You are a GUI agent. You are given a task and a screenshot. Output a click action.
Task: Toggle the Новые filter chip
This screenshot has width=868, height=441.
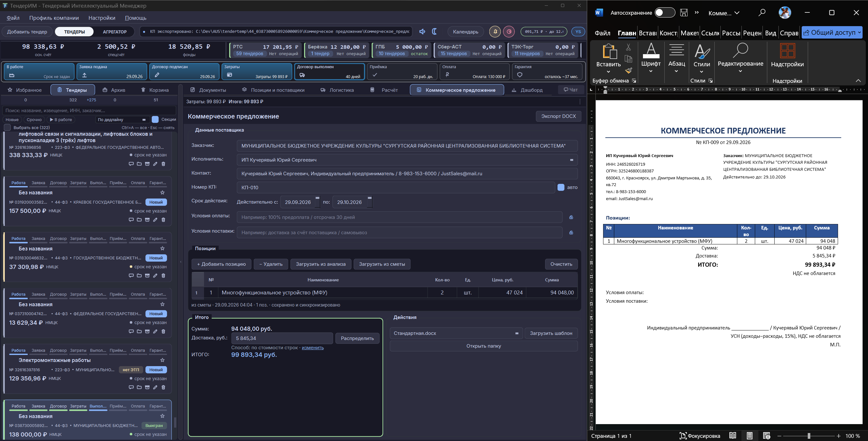tap(12, 119)
